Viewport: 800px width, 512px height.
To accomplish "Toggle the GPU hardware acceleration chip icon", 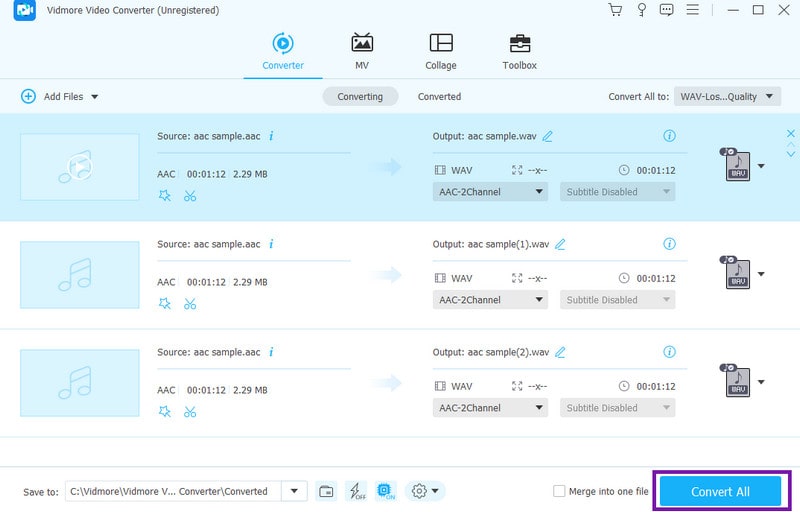I will [x=386, y=491].
